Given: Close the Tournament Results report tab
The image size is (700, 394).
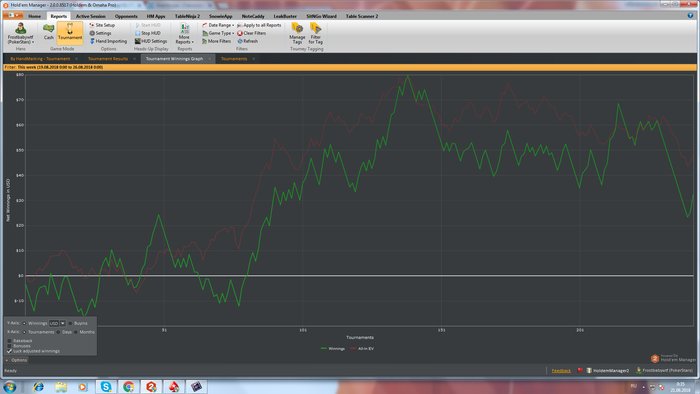Looking at the screenshot, I should 134,59.
